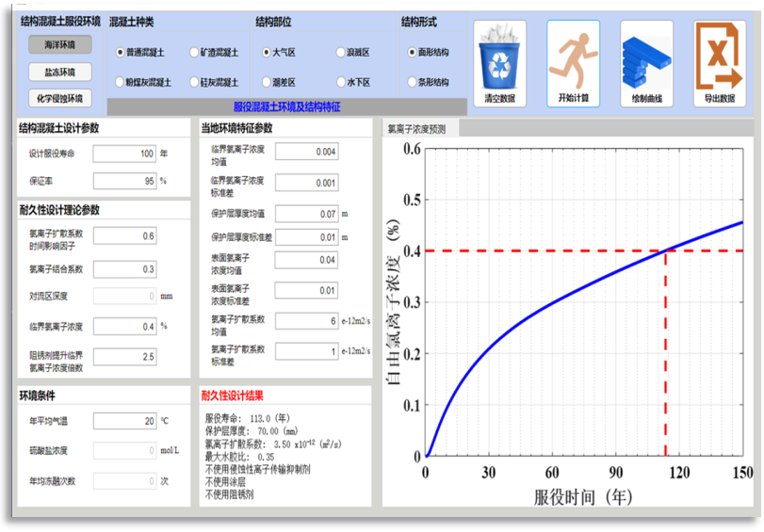Click the 化学侵蚀环境 button
Image resolution: width=764 pixels, height=532 pixels.
coord(58,98)
